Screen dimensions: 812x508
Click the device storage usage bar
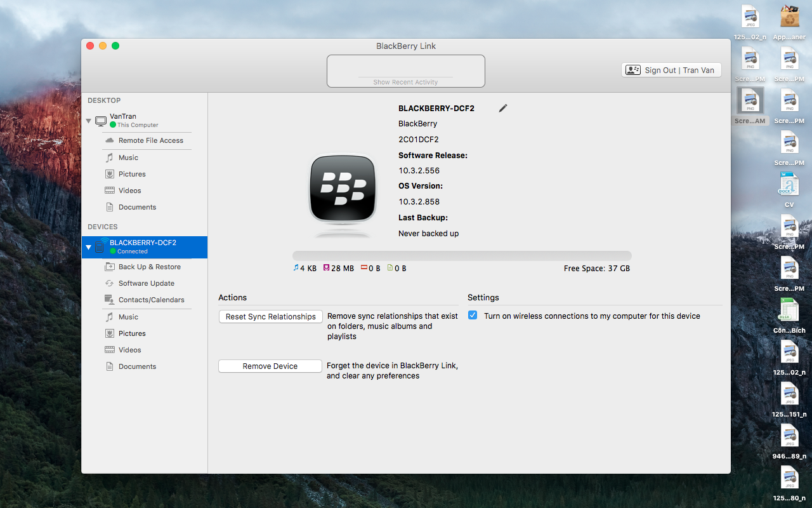coord(462,255)
